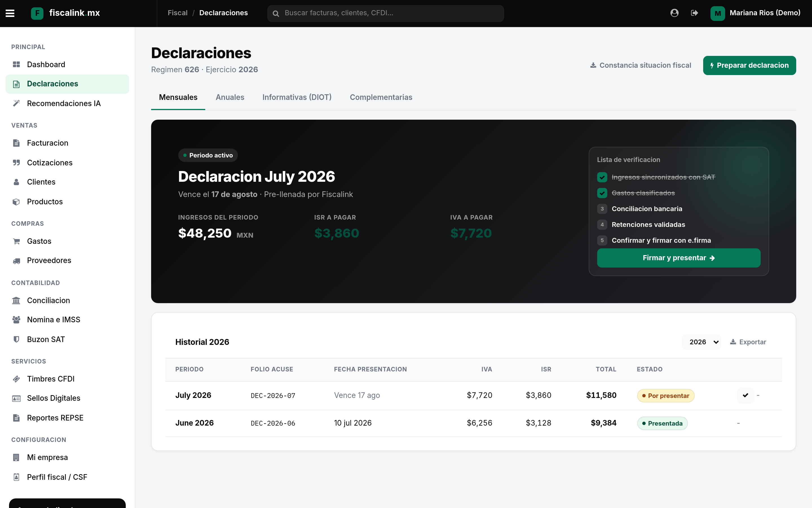Click the Mi empresa building icon
Image resolution: width=812 pixels, height=508 pixels.
[x=16, y=457]
